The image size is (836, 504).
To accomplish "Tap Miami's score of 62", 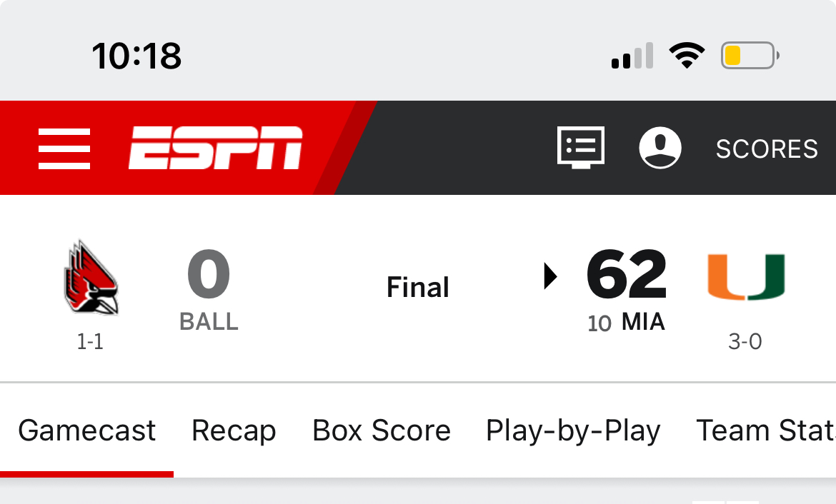I will [x=627, y=274].
